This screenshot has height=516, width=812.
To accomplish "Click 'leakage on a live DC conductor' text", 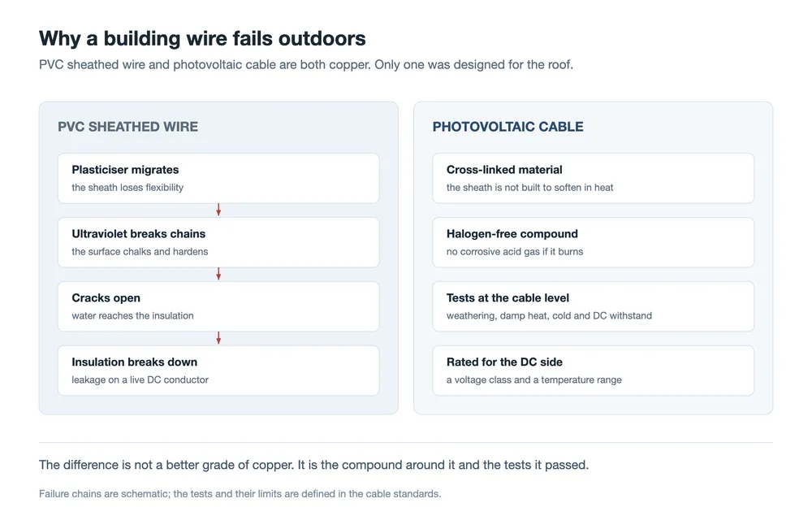I will point(140,379).
